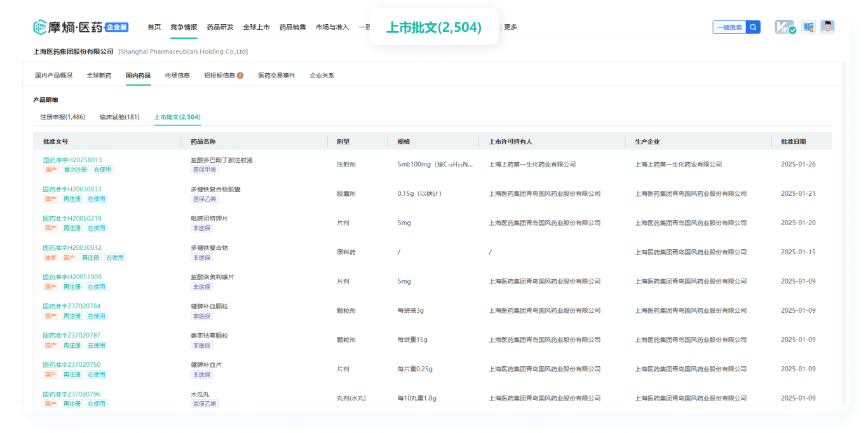Open the 首页 navigation menu
The height and width of the screenshot is (433, 868).
154,27
